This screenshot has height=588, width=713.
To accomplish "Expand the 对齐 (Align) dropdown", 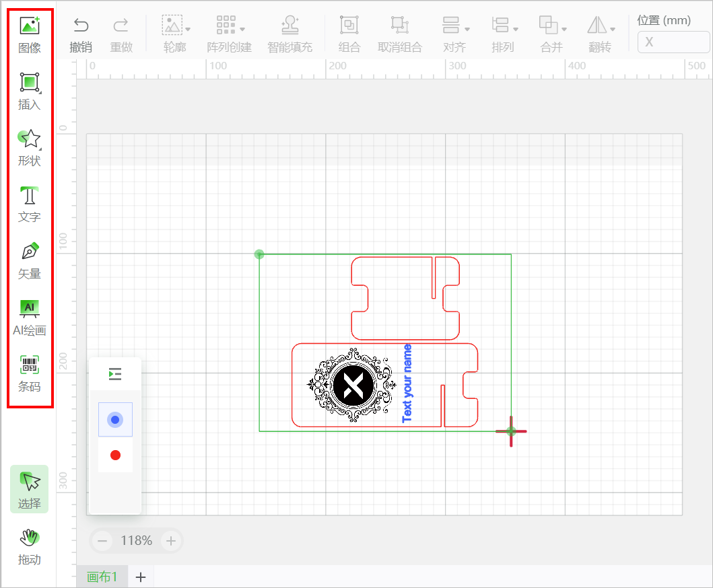I will click(455, 34).
